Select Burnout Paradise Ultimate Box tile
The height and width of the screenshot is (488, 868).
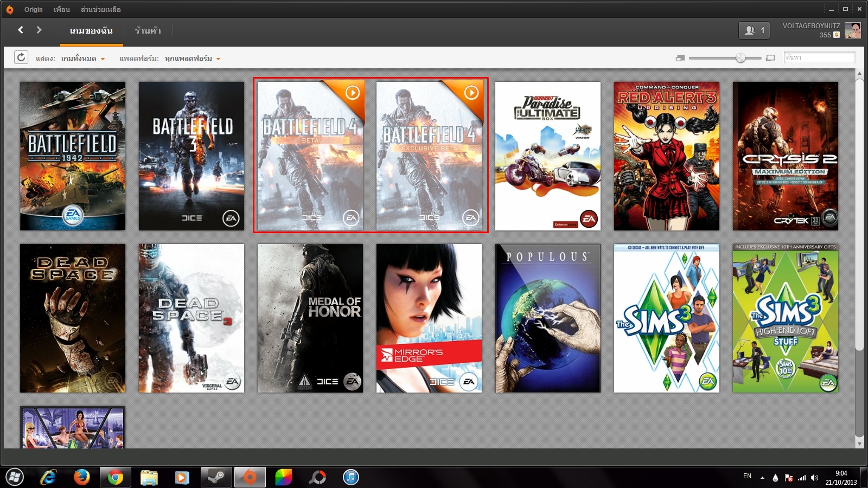click(x=548, y=156)
